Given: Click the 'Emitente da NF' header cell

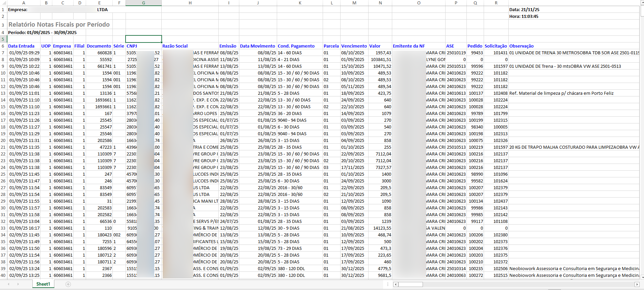Looking at the screenshot, I should tap(409, 46).
